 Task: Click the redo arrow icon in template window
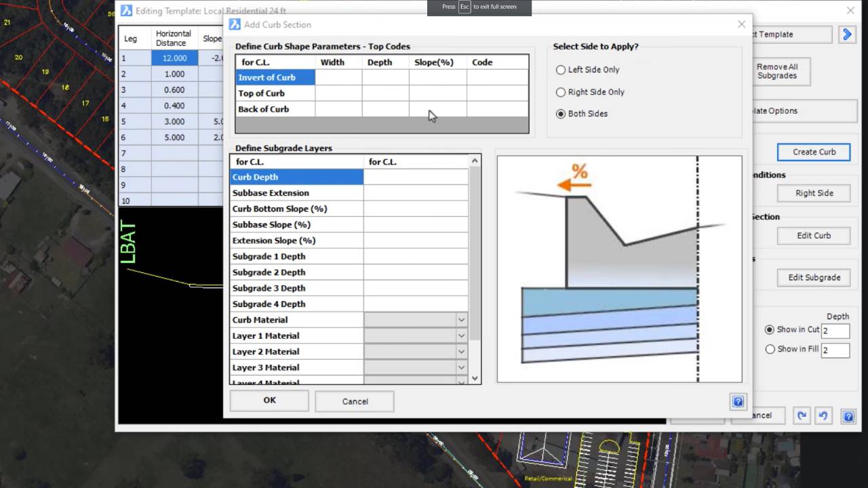pyautogui.click(x=802, y=415)
